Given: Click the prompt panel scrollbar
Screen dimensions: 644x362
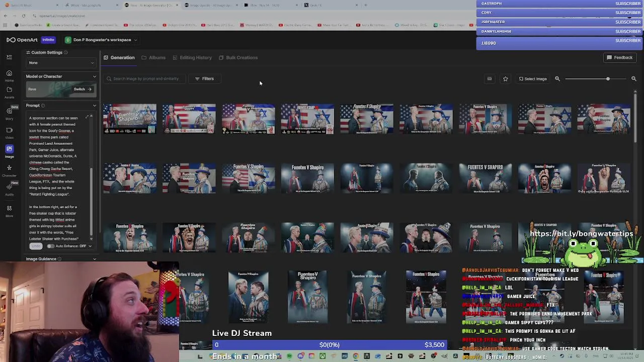Looking at the screenshot, I should [x=91, y=201].
